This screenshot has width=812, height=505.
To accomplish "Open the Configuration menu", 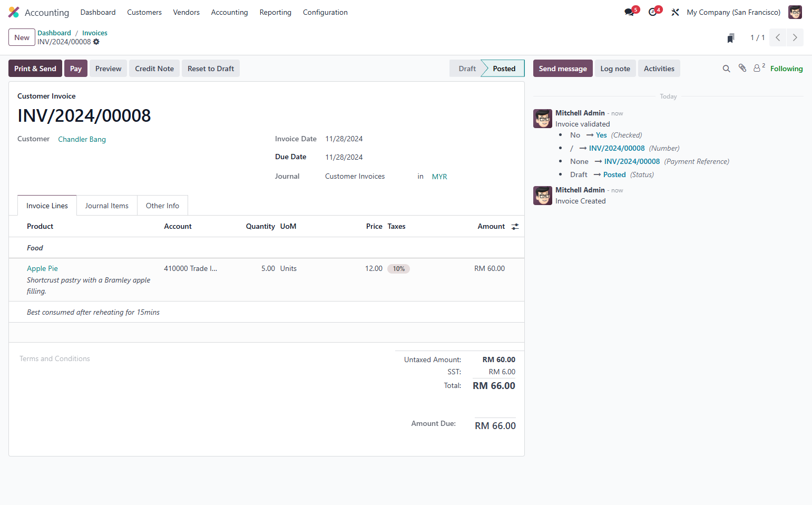I will tap(325, 12).
